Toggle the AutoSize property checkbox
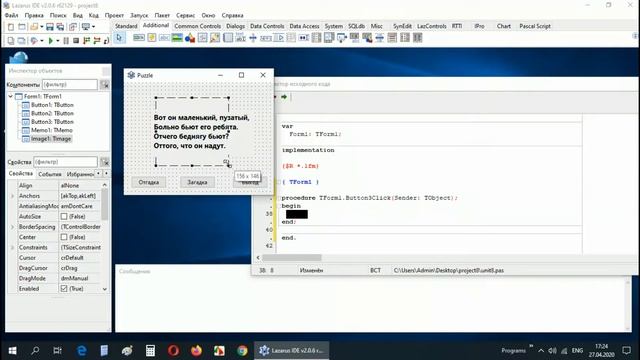Viewport: 640px width, 360px height. click(x=64, y=216)
